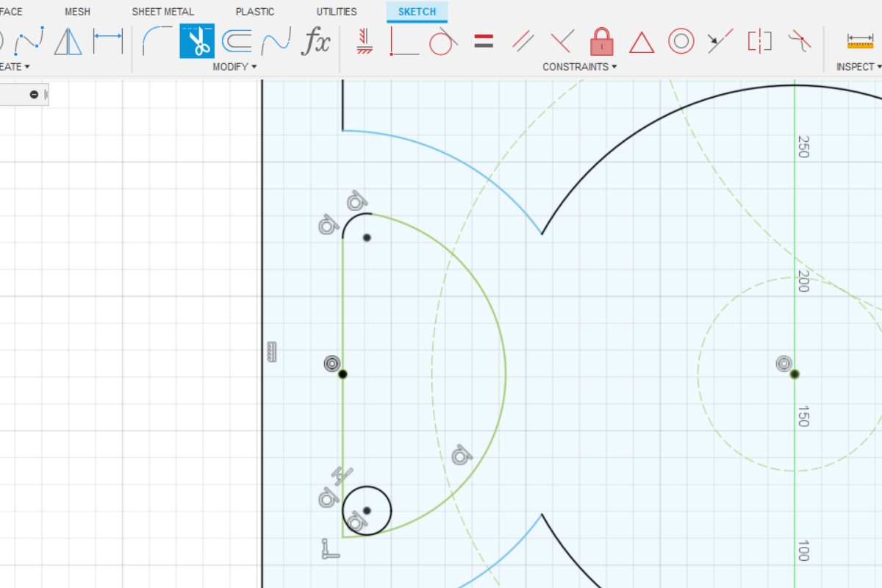Apply the Collinear constraint
The height and width of the screenshot is (588, 882).
click(x=720, y=40)
